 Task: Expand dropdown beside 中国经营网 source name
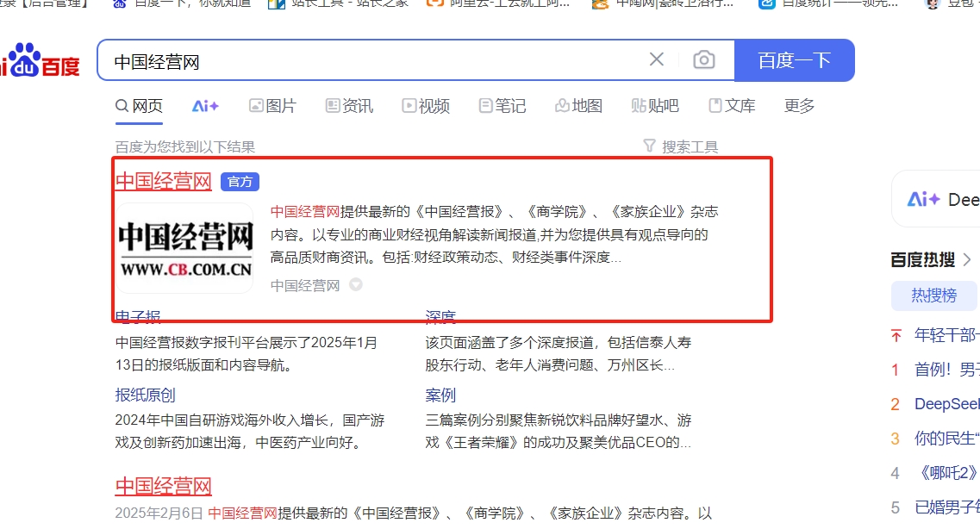[356, 285]
